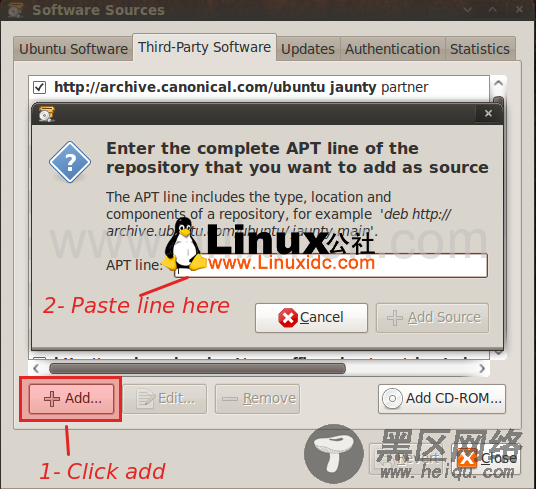Click the Add CD-ROM... button
Screen dimensions: 536x489
442,399
